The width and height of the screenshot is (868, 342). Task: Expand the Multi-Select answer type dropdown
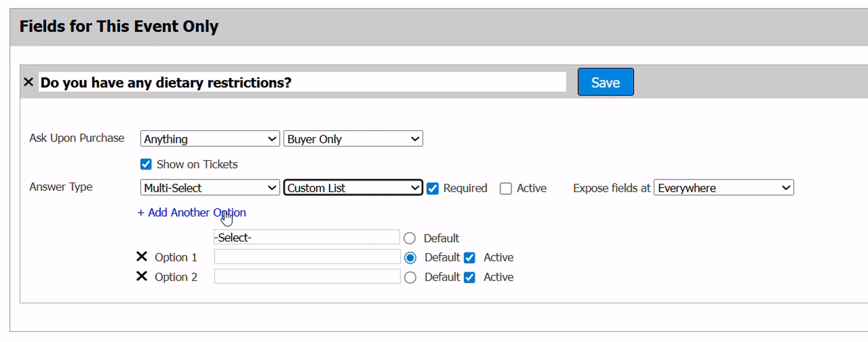tap(210, 188)
